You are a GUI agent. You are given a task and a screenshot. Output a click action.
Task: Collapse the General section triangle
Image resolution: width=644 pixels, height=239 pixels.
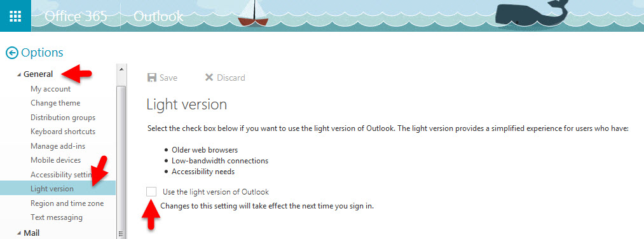coord(19,75)
